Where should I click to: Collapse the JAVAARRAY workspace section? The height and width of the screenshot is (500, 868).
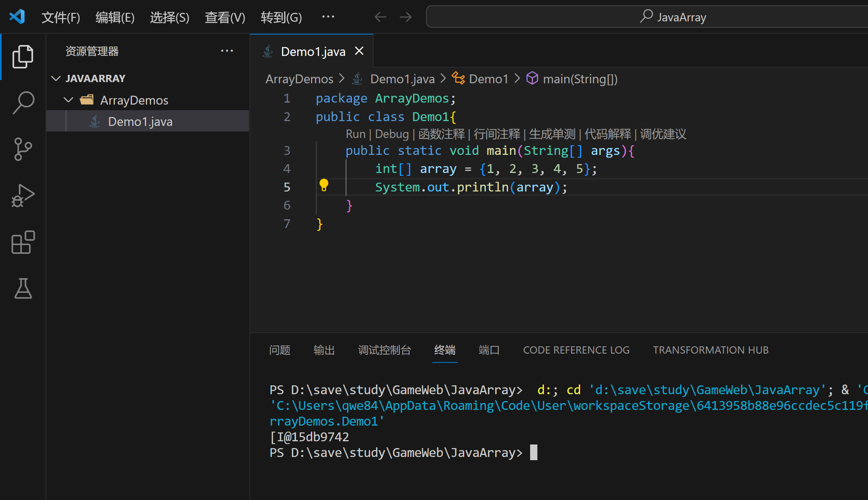[x=56, y=78]
